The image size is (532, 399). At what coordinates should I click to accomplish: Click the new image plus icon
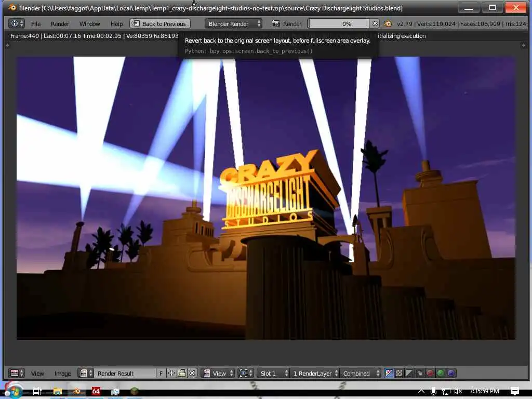click(x=171, y=373)
